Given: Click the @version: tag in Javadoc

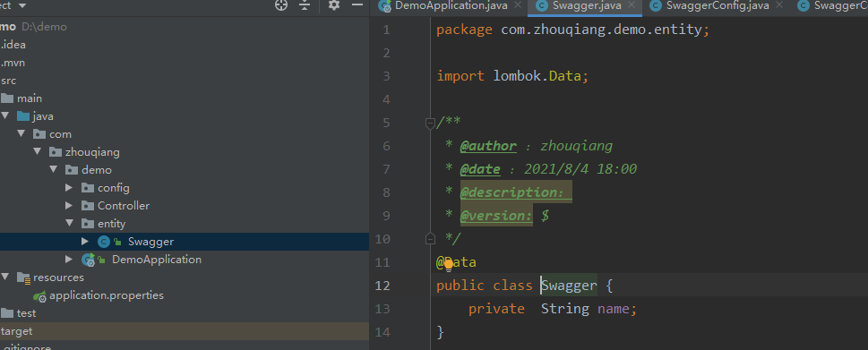Looking at the screenshot, I should point(496,216).
